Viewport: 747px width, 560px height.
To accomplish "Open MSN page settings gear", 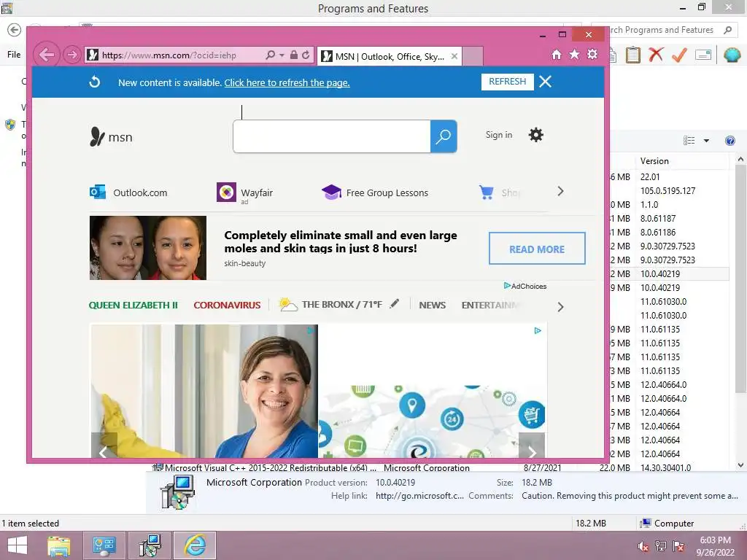I will pos(536,135).
